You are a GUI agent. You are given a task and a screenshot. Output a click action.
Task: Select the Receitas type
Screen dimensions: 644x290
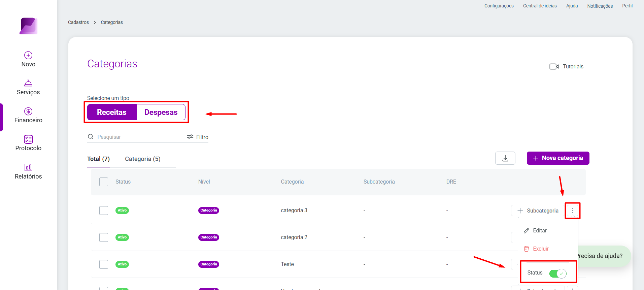coord(112,112)
